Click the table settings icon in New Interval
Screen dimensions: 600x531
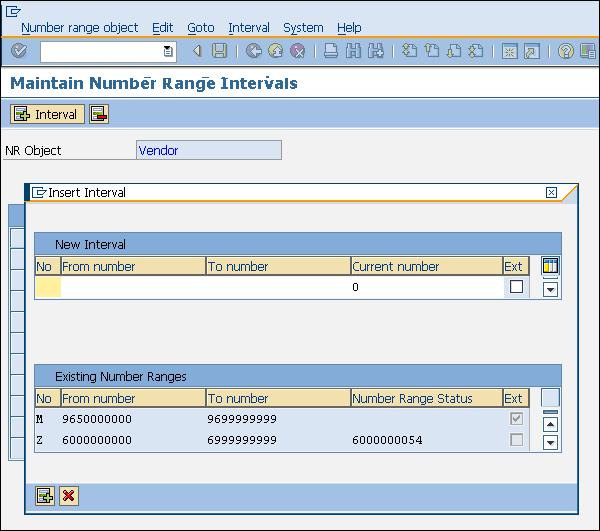pyautogui.click(x=550, y=266)
